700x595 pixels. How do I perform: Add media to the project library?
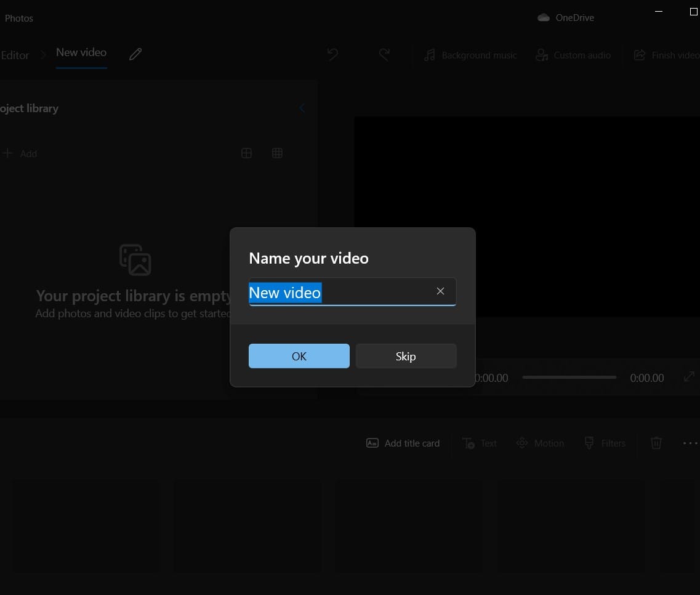click(x=19, y=153)
